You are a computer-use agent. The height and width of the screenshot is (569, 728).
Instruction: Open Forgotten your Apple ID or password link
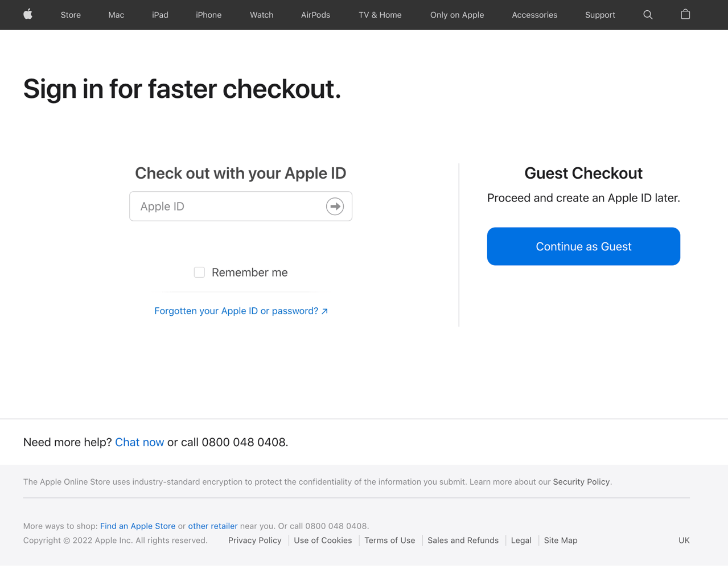point(241,311)
